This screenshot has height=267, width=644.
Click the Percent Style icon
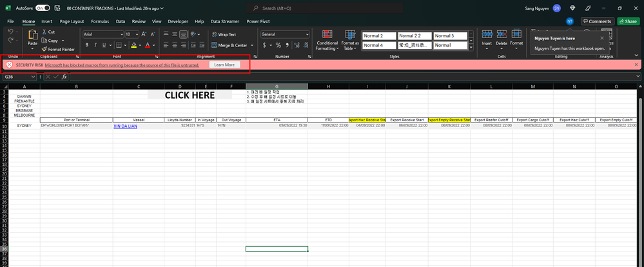(278, 45)
